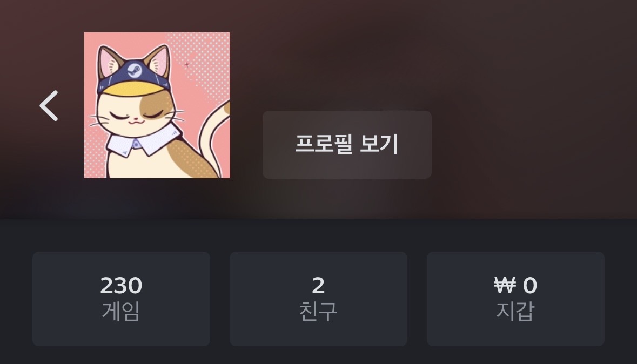Click the 보기 text on the profile button

(x=379, y=144)
